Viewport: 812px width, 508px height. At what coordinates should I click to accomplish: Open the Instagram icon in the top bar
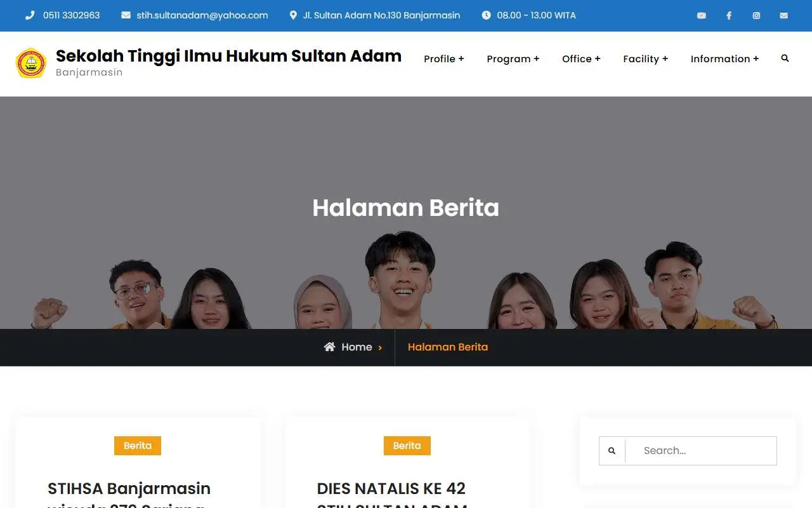coord(756,15)
